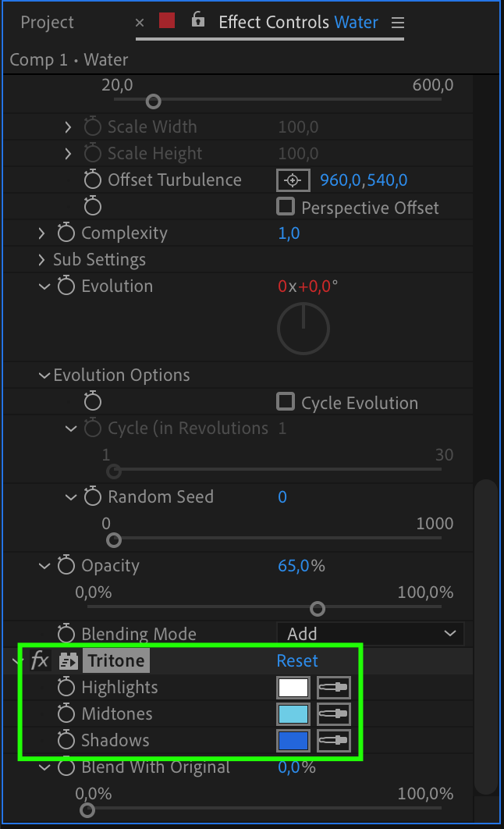Toggle the Tritone fx effect switch
The height and width of the screenshot is (829, 504).
click(40, 661)
